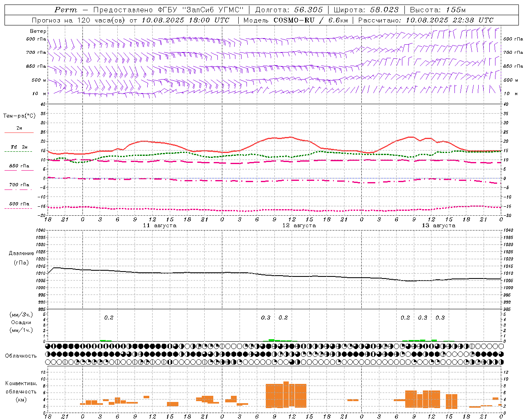Viewport: 525px width, 420px height.
Task: Click the 'Конвективн.' convective cloud label
Action: 21,383
